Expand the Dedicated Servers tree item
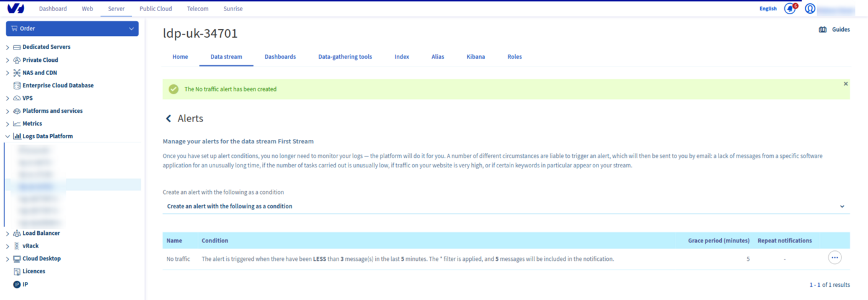The height and width of the screenshot is (300, 868). (7, 47)
